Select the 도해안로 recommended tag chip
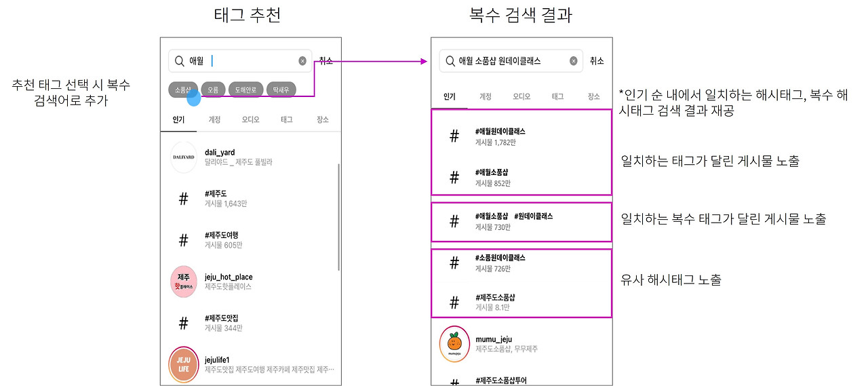868x386 pixels. coord(245,90)
